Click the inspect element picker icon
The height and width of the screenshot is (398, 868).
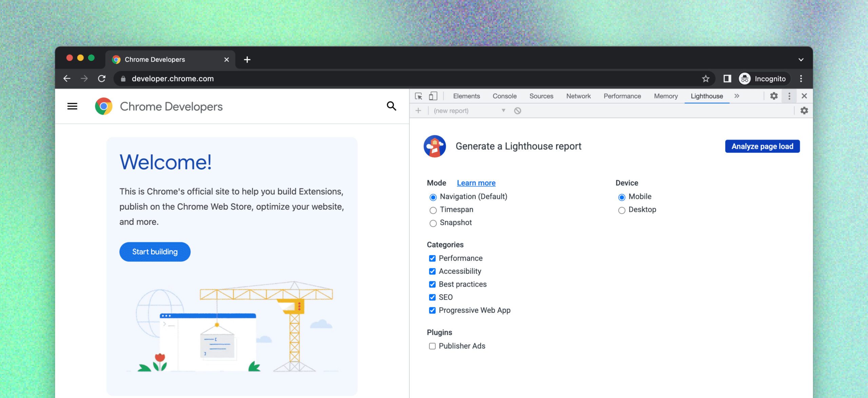click(x=418, y=96)
